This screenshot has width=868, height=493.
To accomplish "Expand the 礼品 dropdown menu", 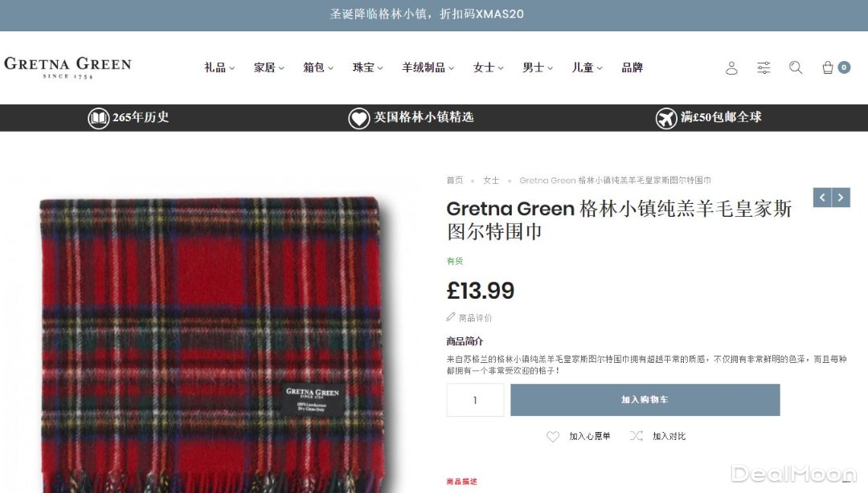I will [219, 67].
